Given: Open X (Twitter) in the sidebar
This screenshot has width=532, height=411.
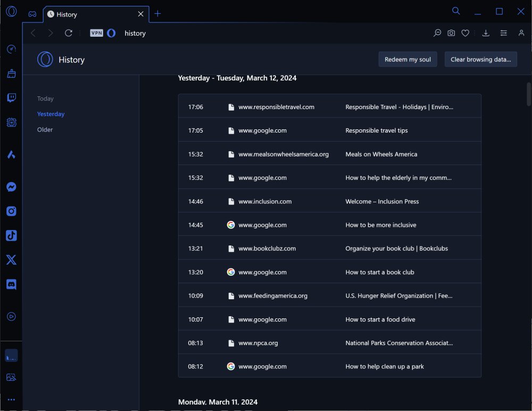Looking at the screenshot, I should click(11, 260).
